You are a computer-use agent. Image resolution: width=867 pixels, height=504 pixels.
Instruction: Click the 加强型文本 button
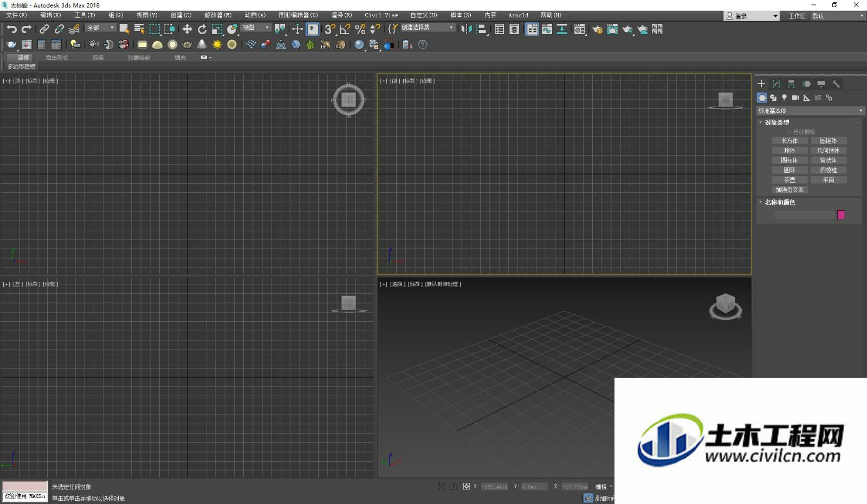click(x=790, y=190)
